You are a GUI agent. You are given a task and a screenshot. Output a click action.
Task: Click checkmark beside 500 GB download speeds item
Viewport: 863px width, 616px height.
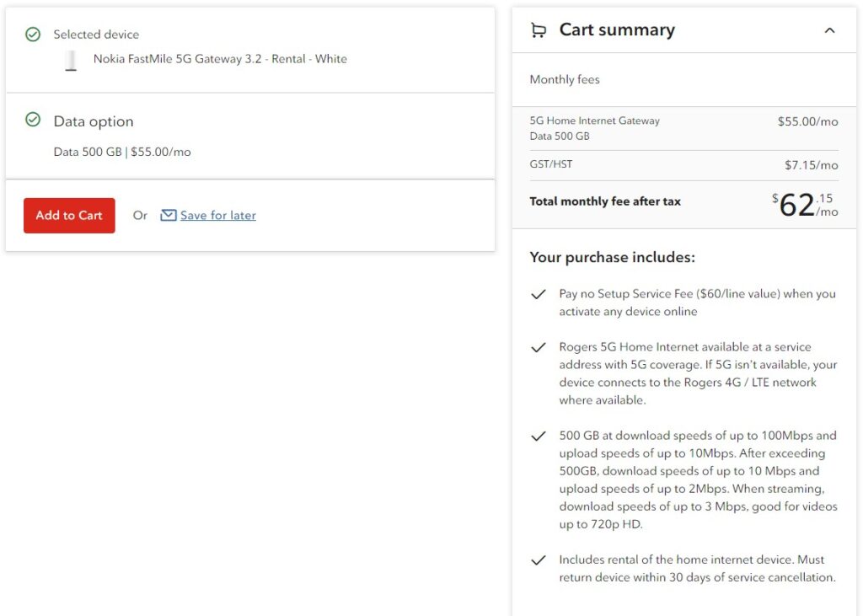pyautogui.click(x=538, y=437)
